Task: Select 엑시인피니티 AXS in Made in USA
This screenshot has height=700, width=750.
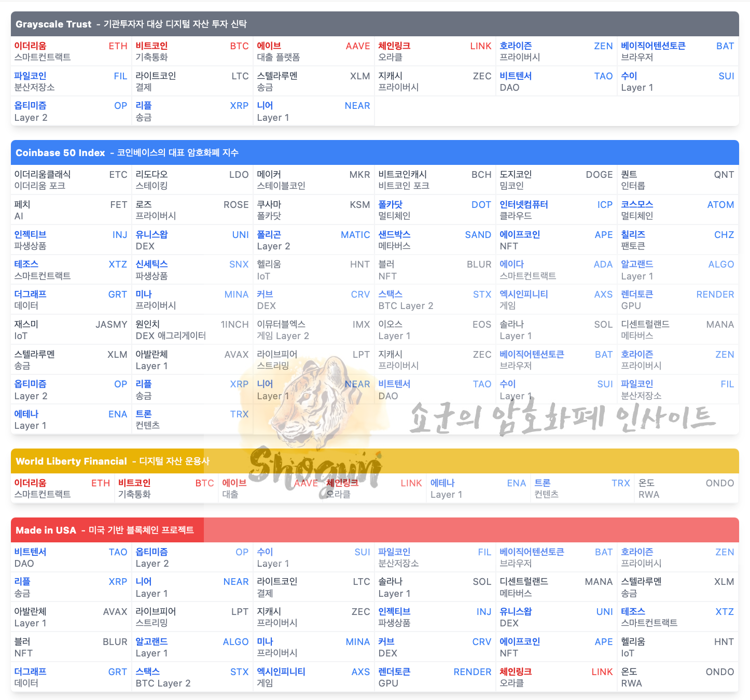Action: coord(314,677)
